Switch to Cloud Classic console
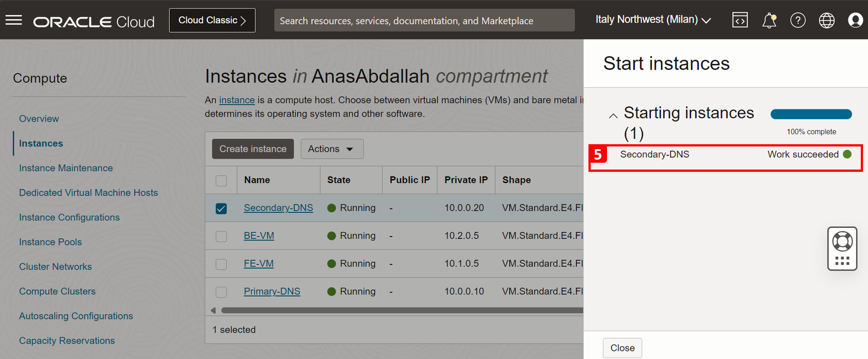Image resolution: width=868 pixels, height=359 pixels. tap(212, 20)
